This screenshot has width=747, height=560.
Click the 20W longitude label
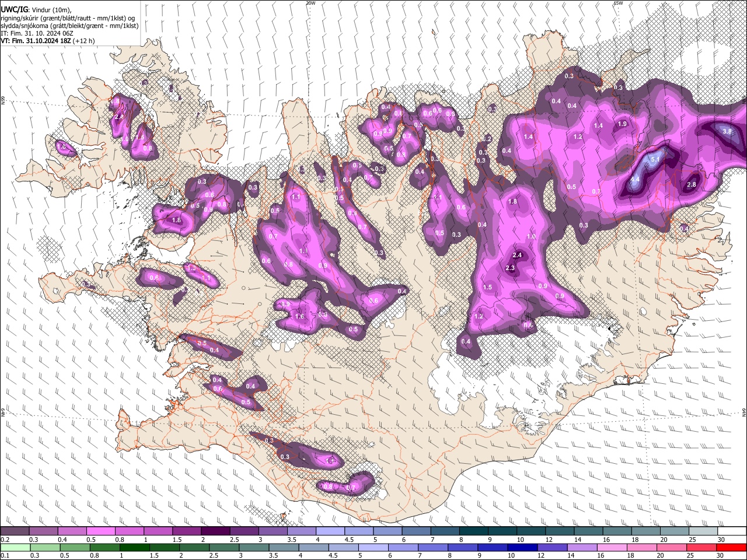point(311,3)
